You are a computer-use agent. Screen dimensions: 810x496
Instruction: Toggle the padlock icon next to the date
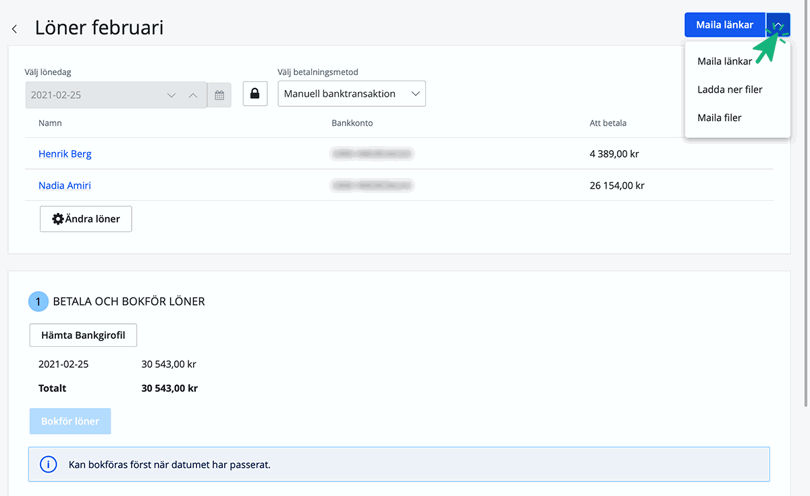(255, 94)
